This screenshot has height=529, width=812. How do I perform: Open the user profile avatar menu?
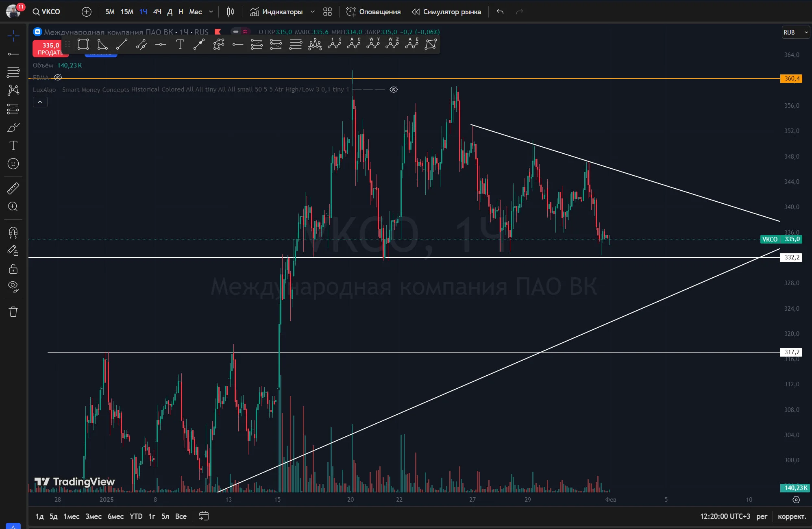pyautogui.click(x=13, y=11)
